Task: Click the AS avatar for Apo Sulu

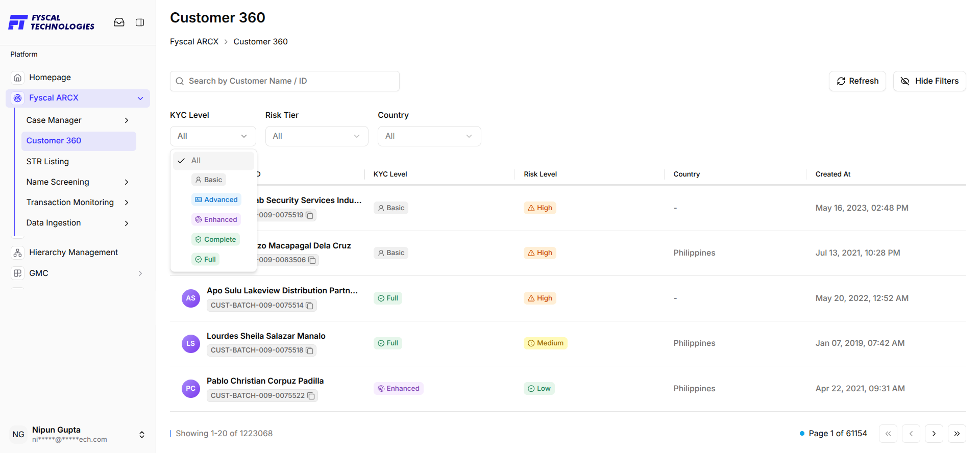Action: tap(191, 298)
